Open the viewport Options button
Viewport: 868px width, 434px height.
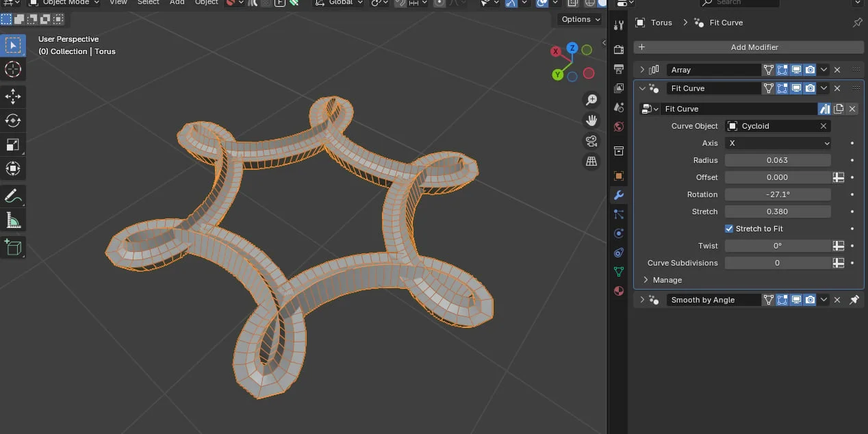[578, 19]
